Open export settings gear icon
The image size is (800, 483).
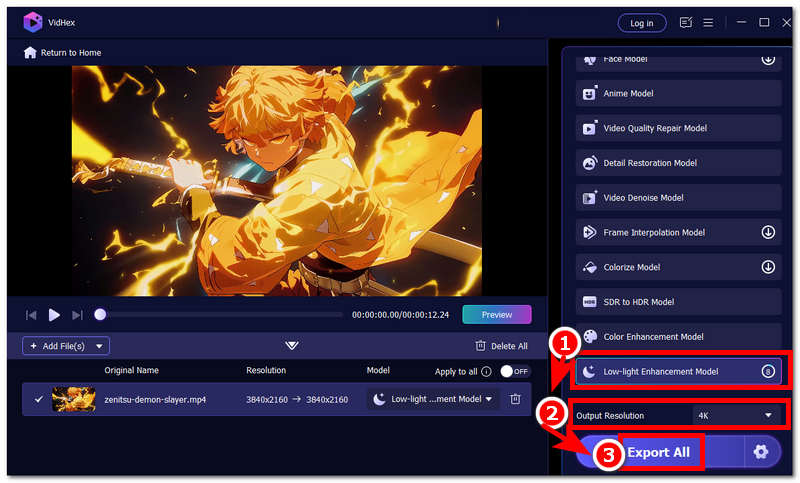click(x=761, y=452)
